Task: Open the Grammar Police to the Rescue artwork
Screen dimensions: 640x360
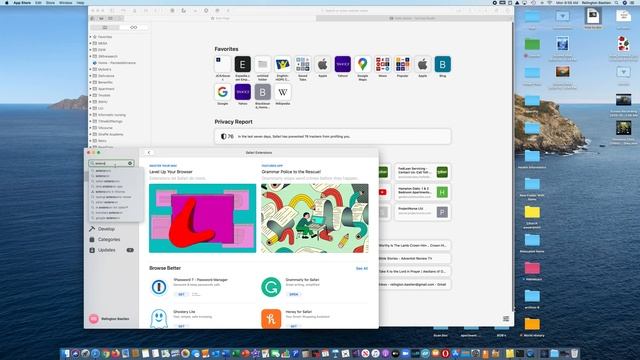Action: [x=315, y=218]
